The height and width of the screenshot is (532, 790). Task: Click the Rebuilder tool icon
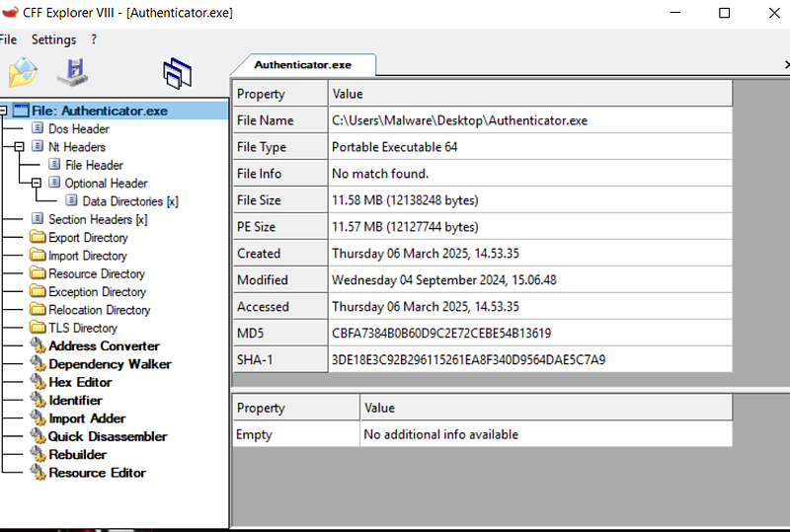[38, 455]
